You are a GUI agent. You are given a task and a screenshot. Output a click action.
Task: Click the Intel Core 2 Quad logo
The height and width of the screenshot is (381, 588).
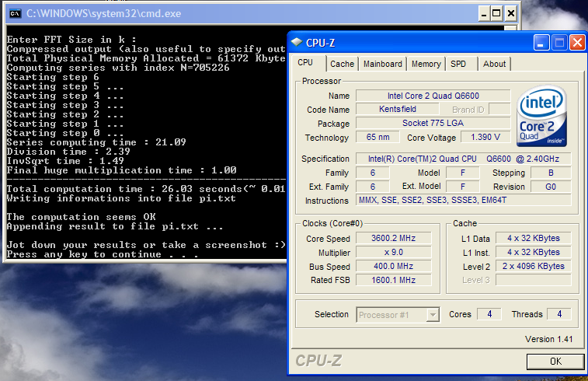[541, 116]
